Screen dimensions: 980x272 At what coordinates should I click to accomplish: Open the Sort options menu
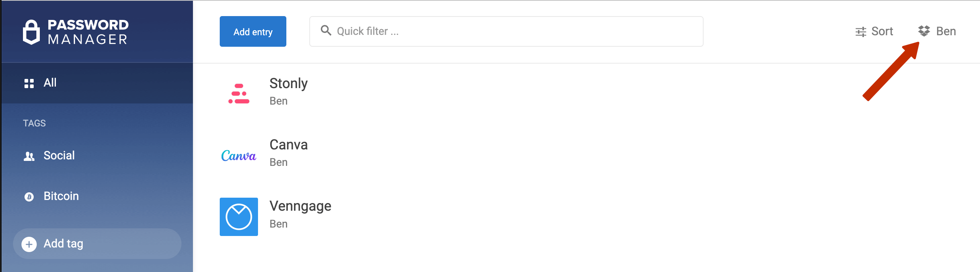(x=874, y=31)
